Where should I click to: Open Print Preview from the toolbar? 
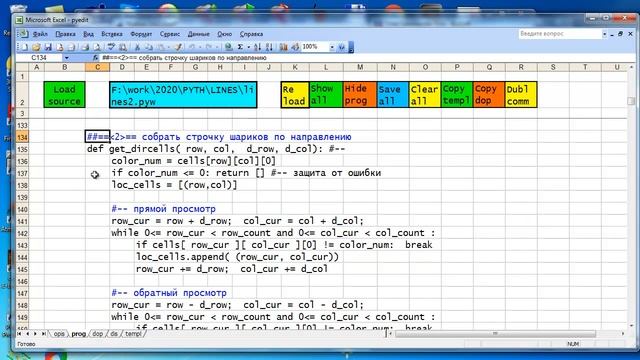(x=97, y=47)
